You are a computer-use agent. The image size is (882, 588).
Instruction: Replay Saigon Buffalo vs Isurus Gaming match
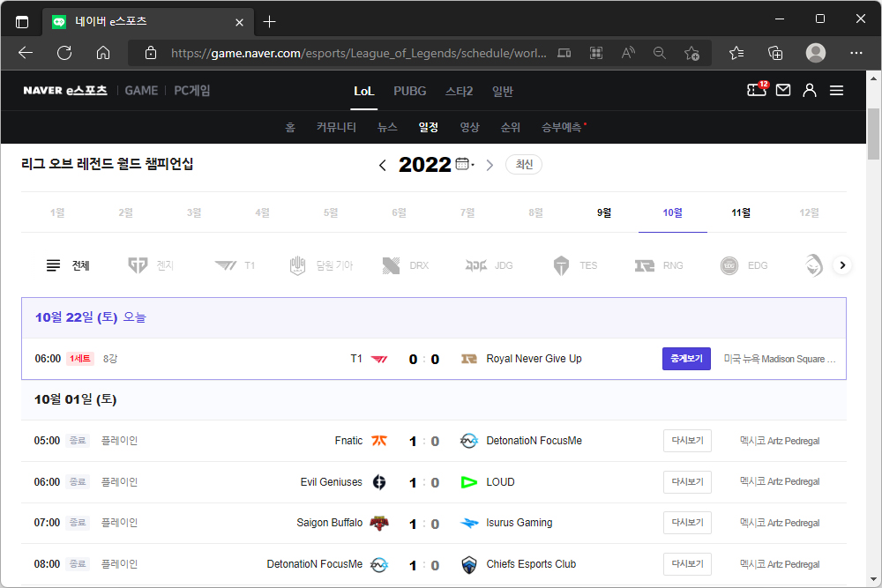pos(687,523)
